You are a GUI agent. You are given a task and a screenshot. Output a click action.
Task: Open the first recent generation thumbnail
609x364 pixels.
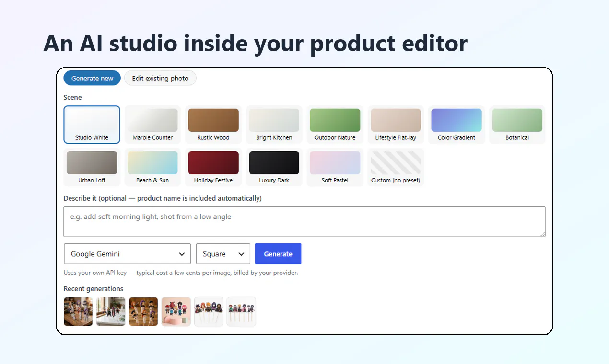78,311
